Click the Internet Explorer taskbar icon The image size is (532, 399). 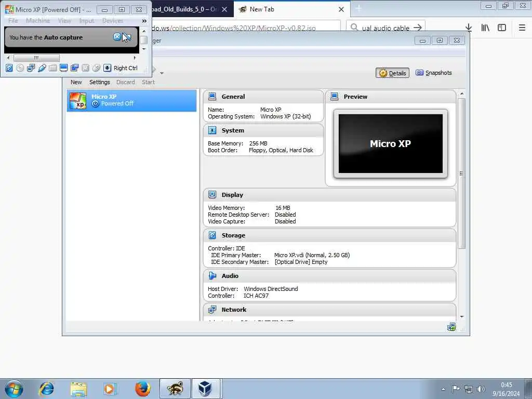(x=46, y=389)
